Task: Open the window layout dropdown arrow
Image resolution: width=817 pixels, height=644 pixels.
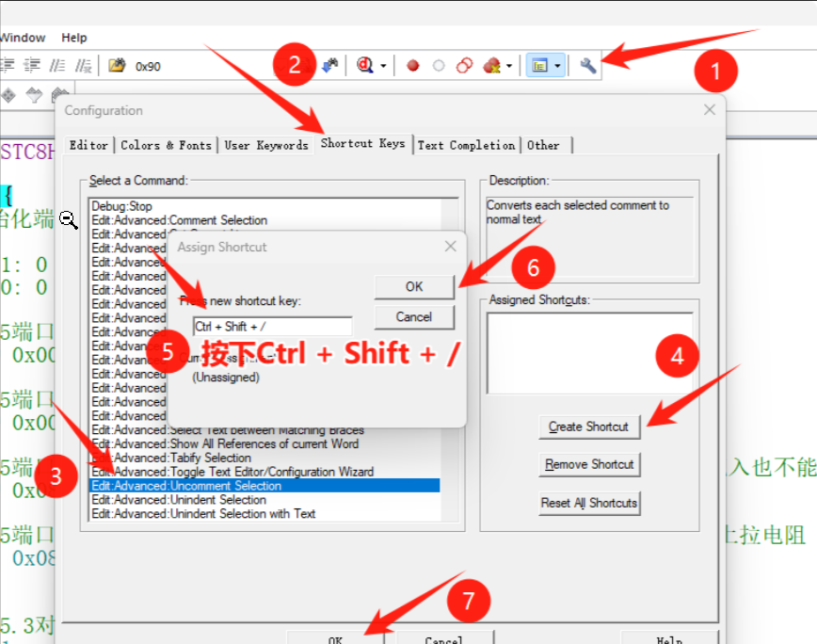Action: click(x=558, y=66)
